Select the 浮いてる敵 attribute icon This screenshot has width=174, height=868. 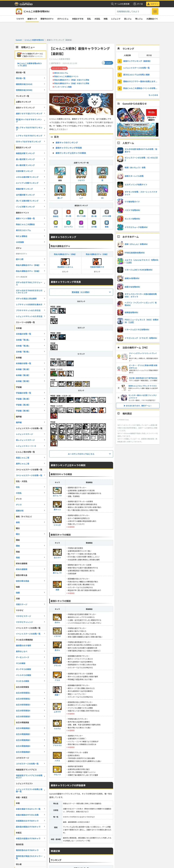pyautogui.click(x=81, y=212)
